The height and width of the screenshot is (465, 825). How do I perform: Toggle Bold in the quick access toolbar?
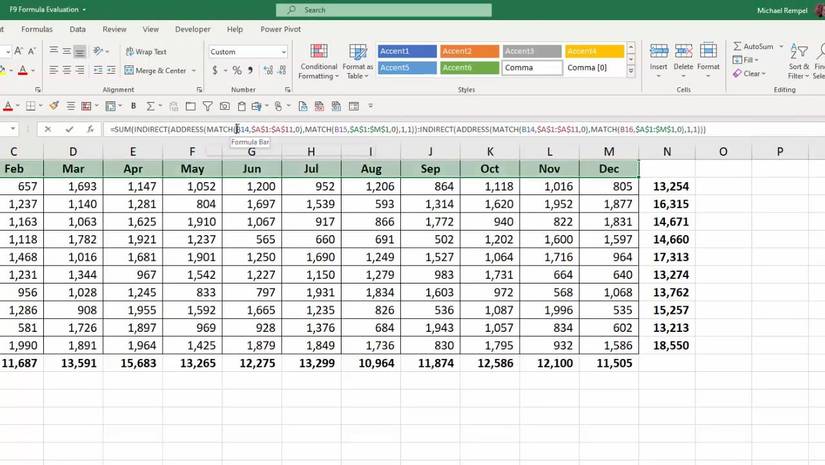tap(133, 106)
